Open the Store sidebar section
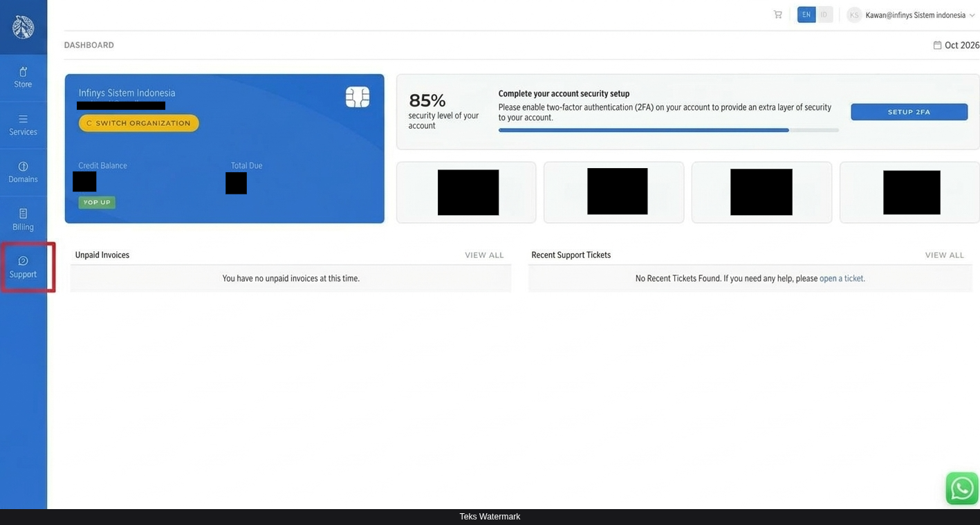This screenshot has height=525, width=980. tap(23, 77)
